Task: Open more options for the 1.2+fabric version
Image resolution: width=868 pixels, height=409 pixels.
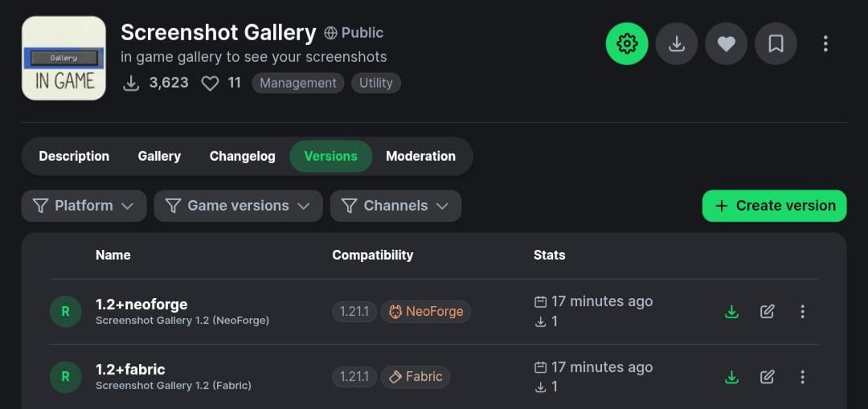Action: coord(802,377)
